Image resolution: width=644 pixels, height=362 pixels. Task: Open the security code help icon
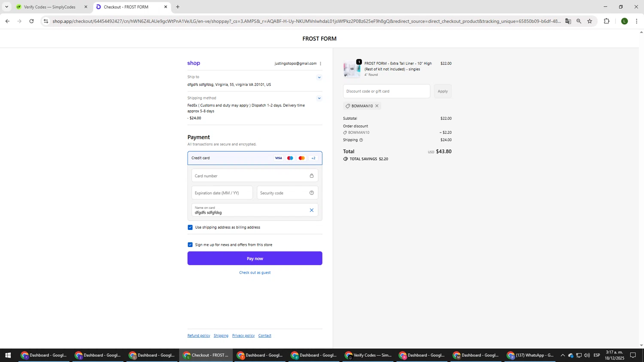tap(312, 193)
